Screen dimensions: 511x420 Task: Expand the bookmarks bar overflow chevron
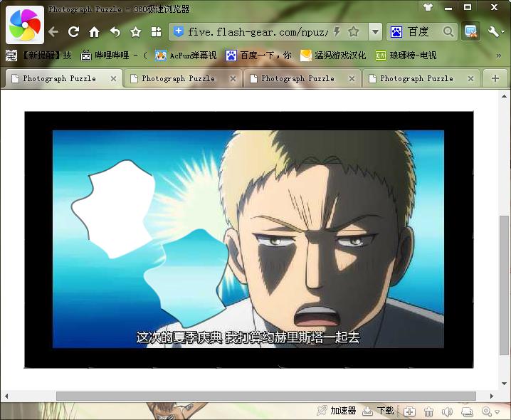500,55
